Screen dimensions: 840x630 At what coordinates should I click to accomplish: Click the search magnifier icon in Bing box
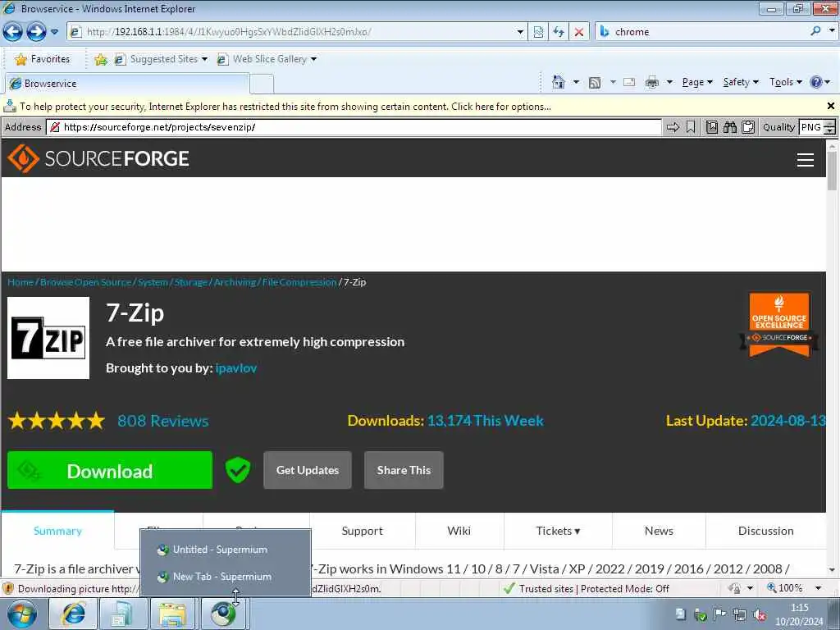pyautogui.click(x=815, y=32)
